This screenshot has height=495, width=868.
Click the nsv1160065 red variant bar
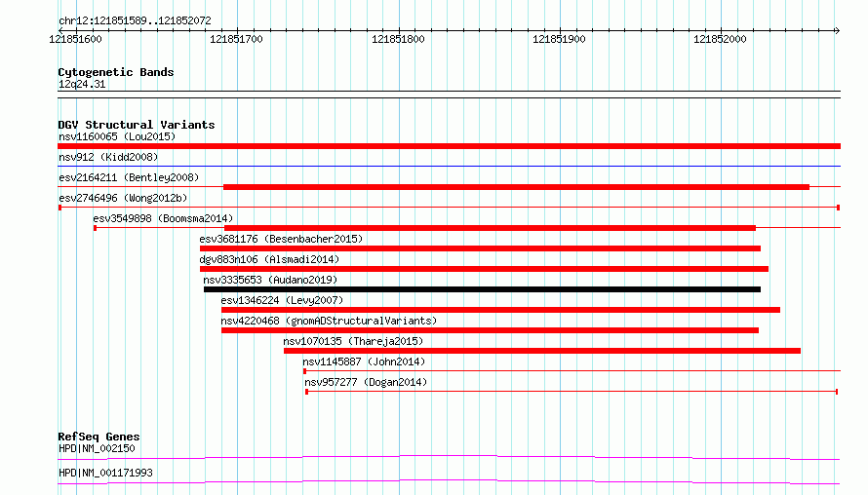[449, 146]
